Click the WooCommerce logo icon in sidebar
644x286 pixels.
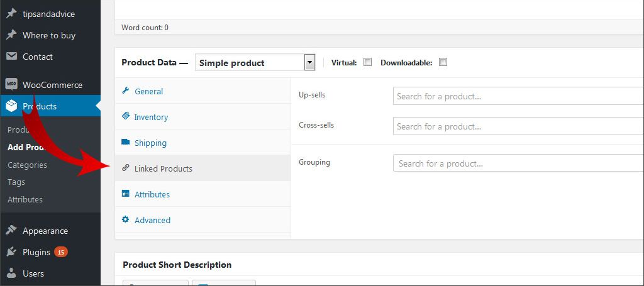point(11,84)
